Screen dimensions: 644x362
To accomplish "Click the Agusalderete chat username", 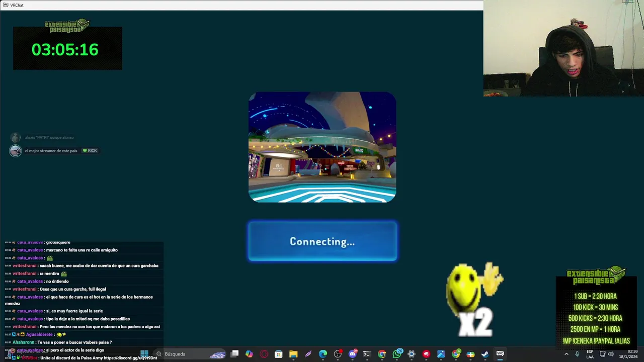I will point(40,334).
